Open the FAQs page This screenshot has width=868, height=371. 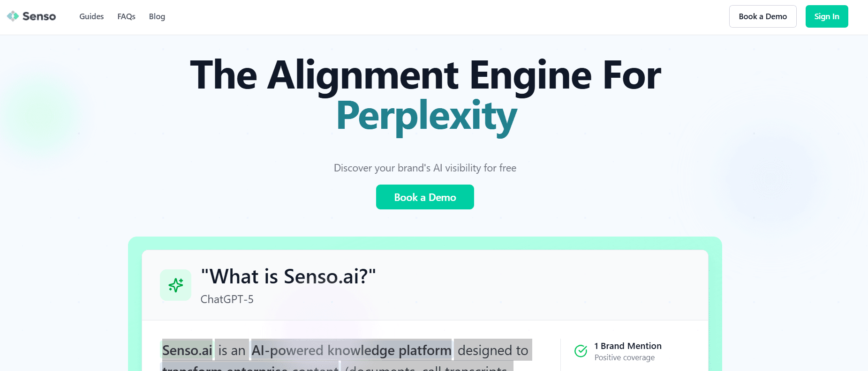pos(126,16)
